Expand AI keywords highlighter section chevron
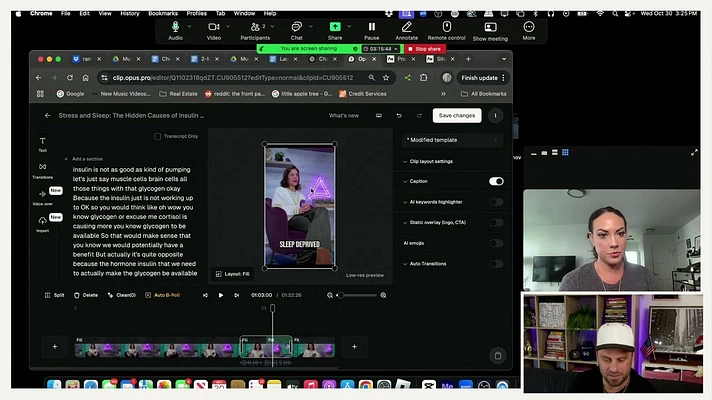This screenshot has width=712, height=400. [x=405, y=202]
